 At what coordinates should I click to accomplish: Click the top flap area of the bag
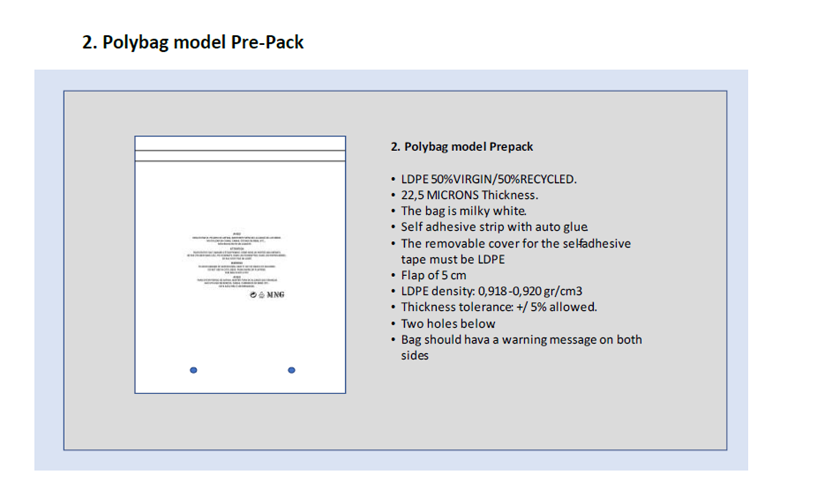pyautogui.click(x=240, y=143)
